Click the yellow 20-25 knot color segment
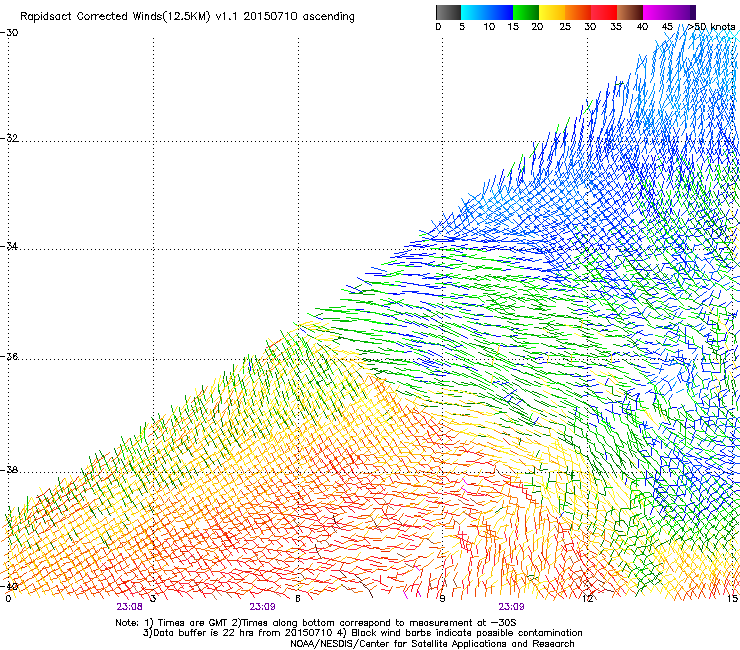This screenshot has height=650, width=740. (552, 12)
